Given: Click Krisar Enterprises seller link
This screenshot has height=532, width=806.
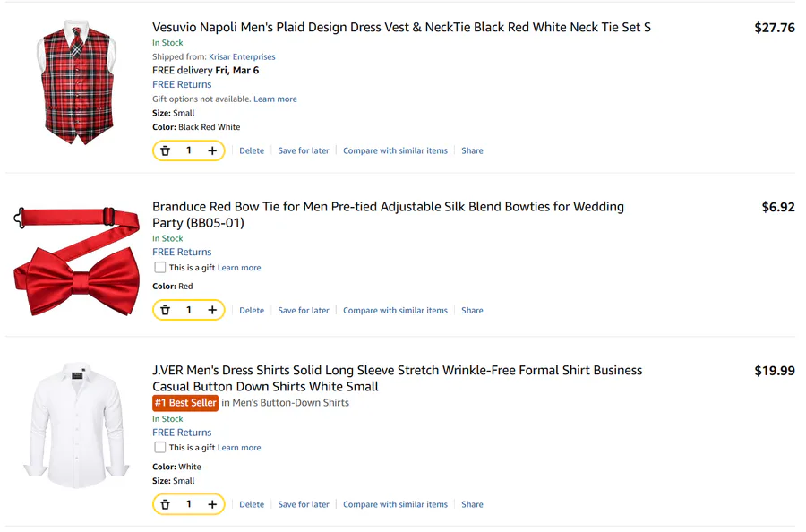Looking at the screenshot, I should coord(242,56).
